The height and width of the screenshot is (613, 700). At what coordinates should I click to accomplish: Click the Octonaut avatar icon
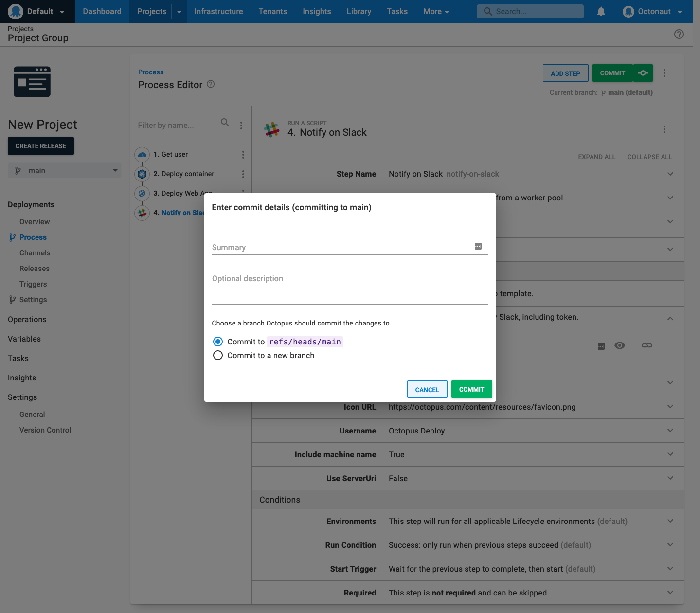628,11
